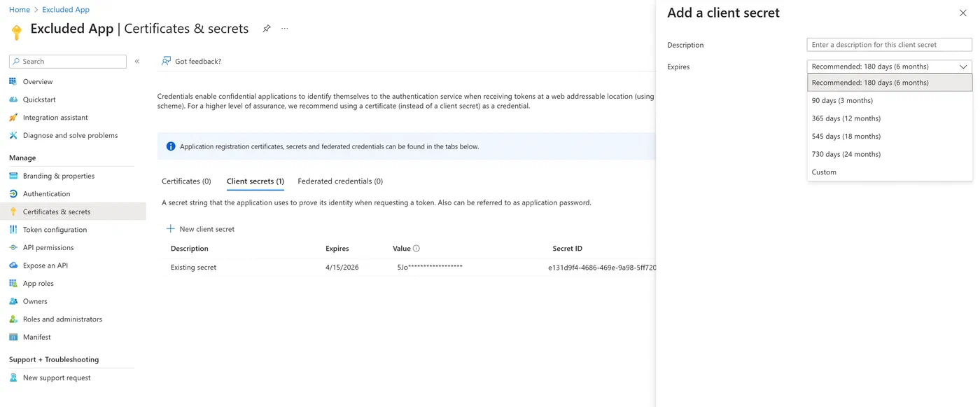Click the Integration assistant rocket icon
Image resolution: width=980 pixels, height=407 pixels.
click(13, 118)
